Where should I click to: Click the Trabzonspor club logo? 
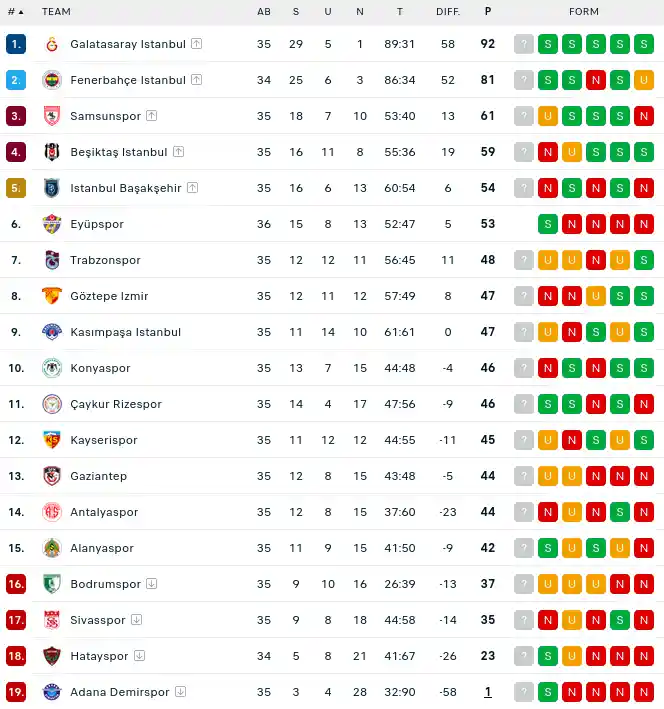(x=52, y=260)
